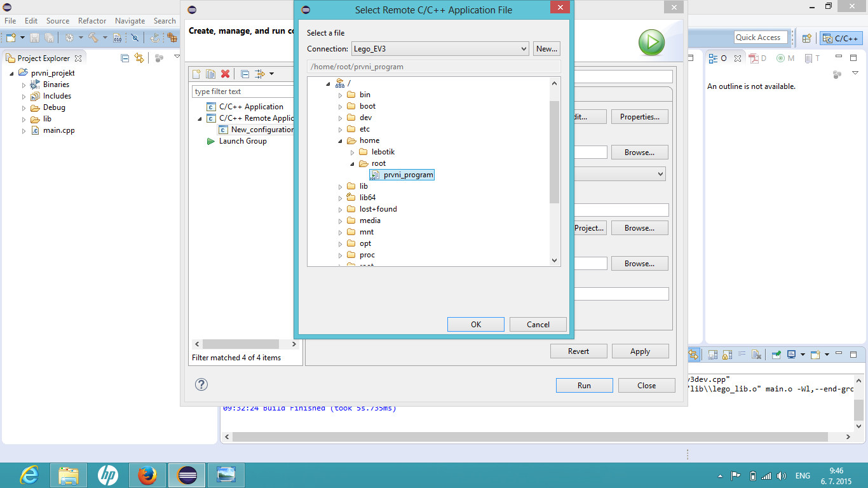
Task: Collapse the home folder in remote tree
Action: (x=341, y=141)
